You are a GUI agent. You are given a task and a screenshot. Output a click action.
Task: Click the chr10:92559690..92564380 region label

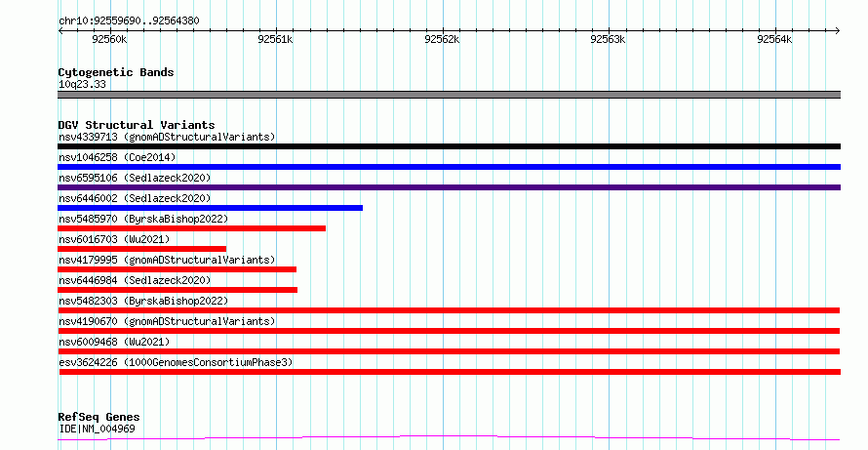129,21
